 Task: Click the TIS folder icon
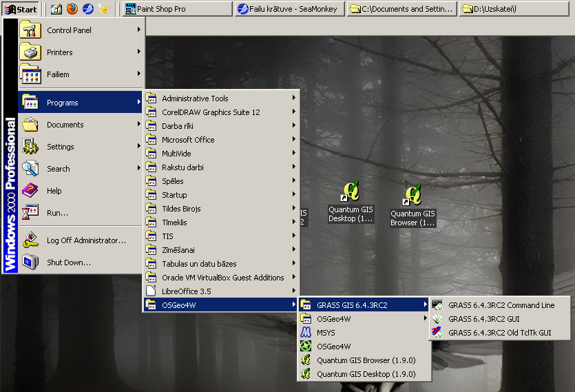151,236
